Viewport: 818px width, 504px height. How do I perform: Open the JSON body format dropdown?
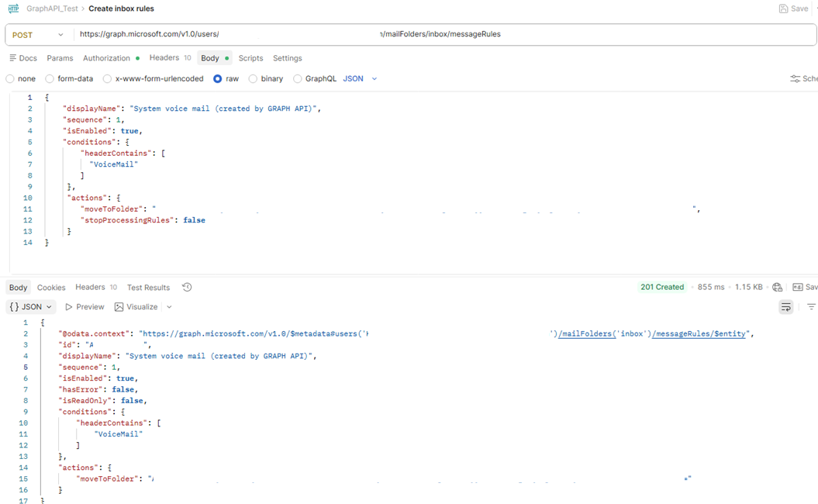coord(360,79)
